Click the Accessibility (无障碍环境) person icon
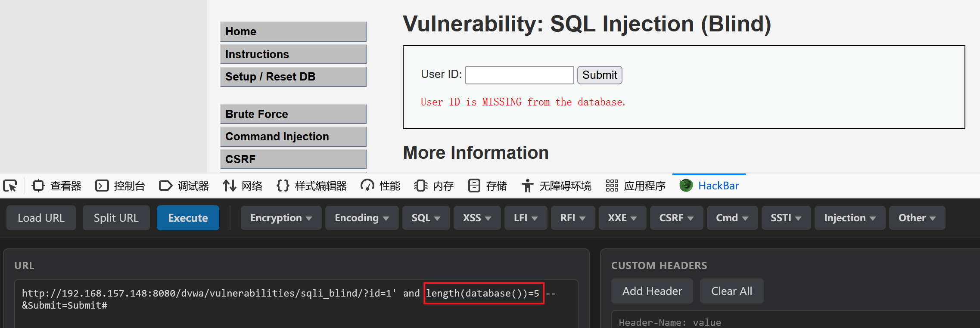 [x=527, y=186]
